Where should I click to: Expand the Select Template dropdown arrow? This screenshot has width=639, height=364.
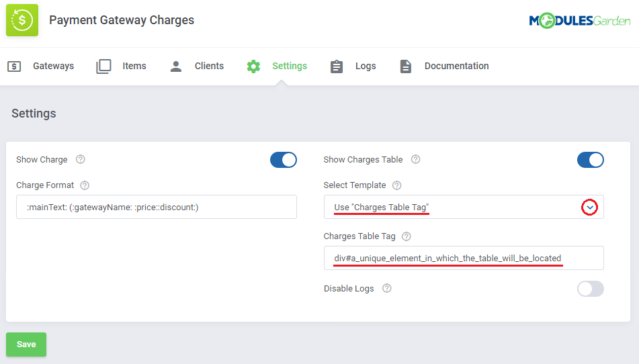tap(590, 208)
